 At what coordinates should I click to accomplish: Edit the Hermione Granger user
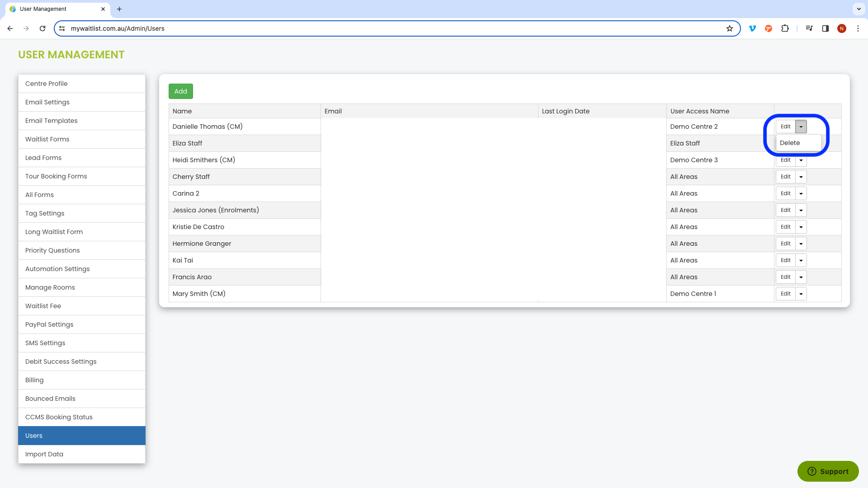coord(786,244)
